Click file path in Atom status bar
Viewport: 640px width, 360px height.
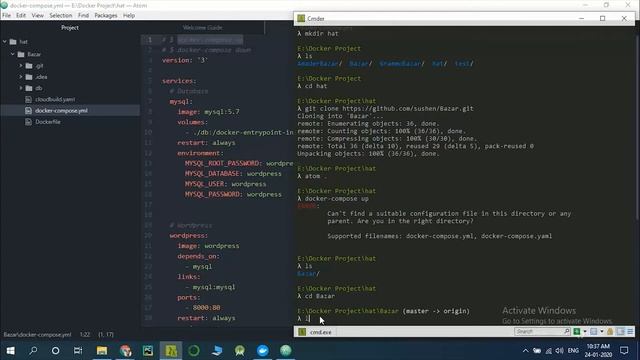coord(38,334)
